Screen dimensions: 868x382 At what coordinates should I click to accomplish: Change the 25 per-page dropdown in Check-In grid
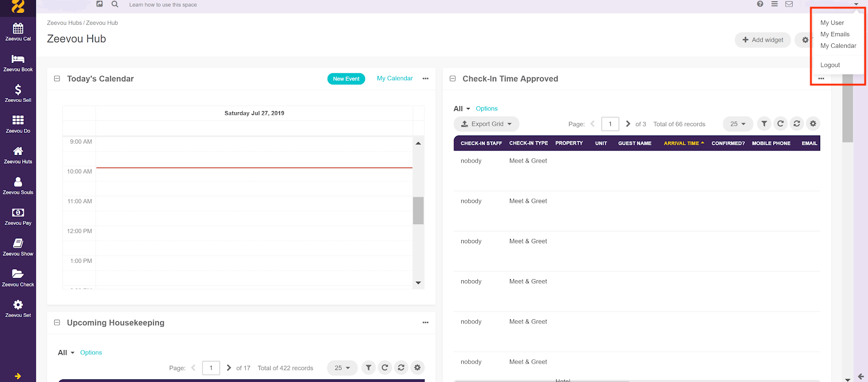[738, 124]
